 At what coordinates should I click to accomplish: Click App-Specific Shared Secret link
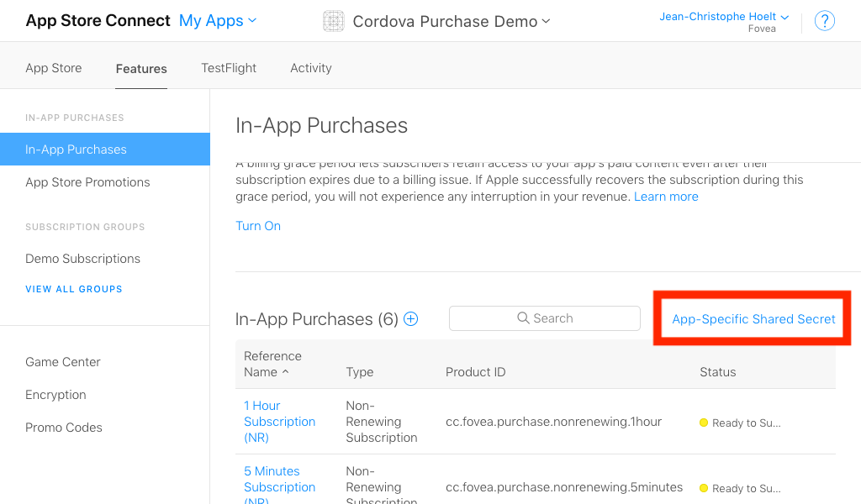click(x=753, y=319)
